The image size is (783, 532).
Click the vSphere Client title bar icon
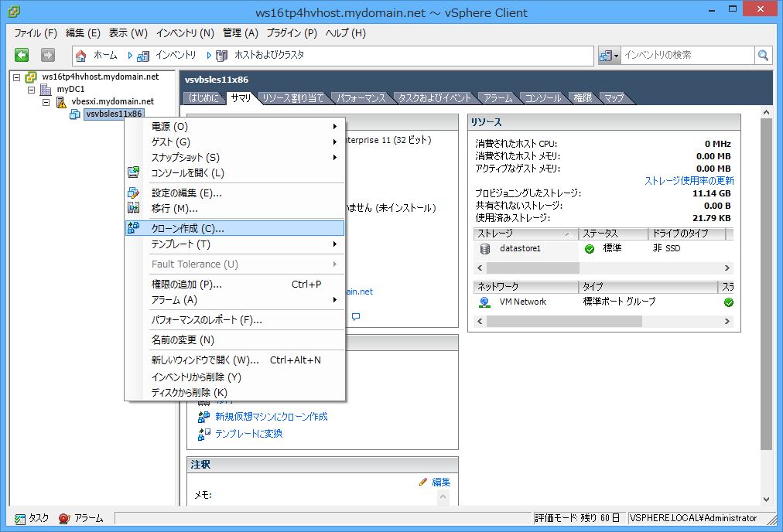point(14,11)
